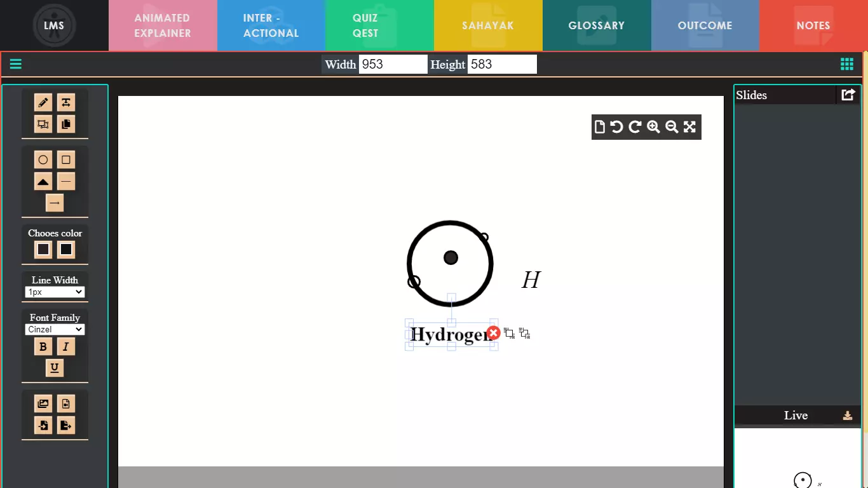Screen dimensions: 868x488
Task: Toggle italic text formatting
Action: (66, 346)
